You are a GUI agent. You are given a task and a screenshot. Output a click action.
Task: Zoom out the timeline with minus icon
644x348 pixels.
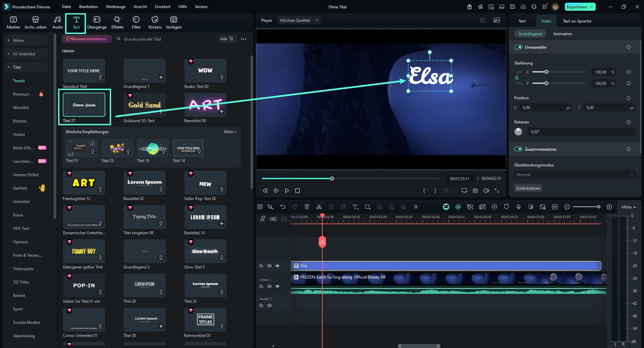pyautogui.click(x=567, y=207)
